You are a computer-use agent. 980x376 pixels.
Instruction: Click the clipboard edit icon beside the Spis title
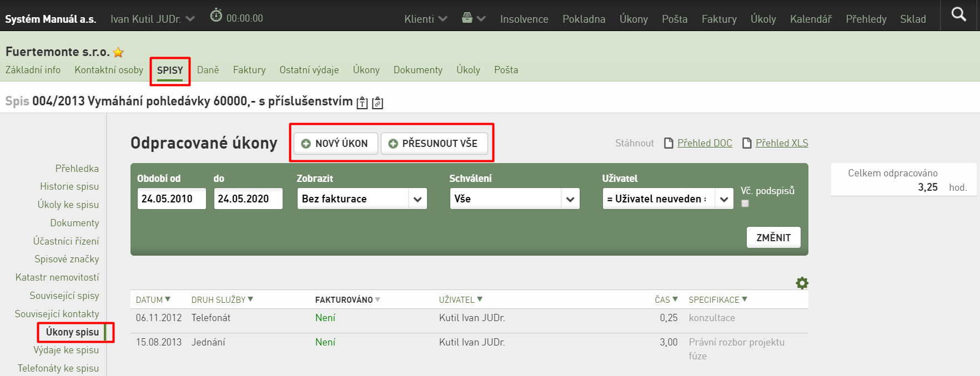(x=378, y=103)
